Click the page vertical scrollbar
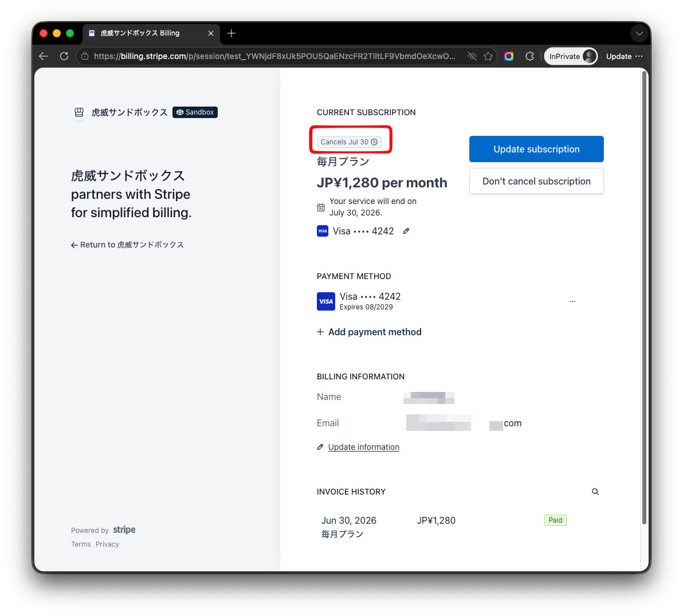This screenshot has height=616, width=683. click(x=644, y=297)
